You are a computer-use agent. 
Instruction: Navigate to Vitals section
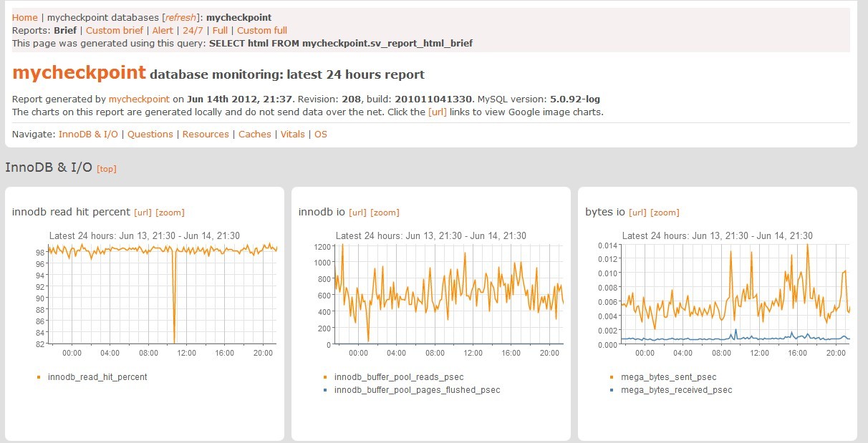point(292,134)
